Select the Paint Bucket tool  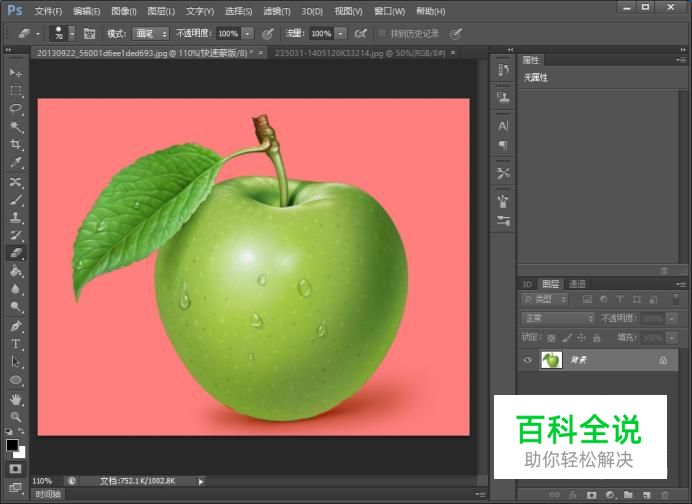16,271
